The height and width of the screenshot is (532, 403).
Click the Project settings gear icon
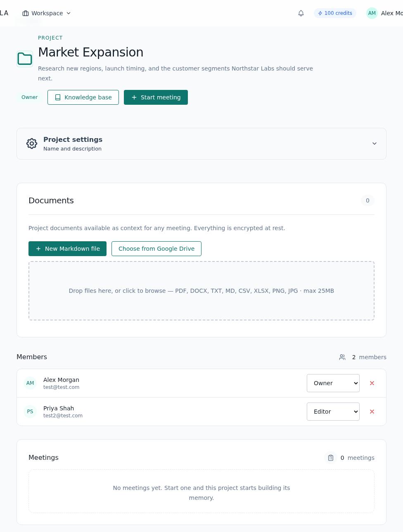point(32,144)
